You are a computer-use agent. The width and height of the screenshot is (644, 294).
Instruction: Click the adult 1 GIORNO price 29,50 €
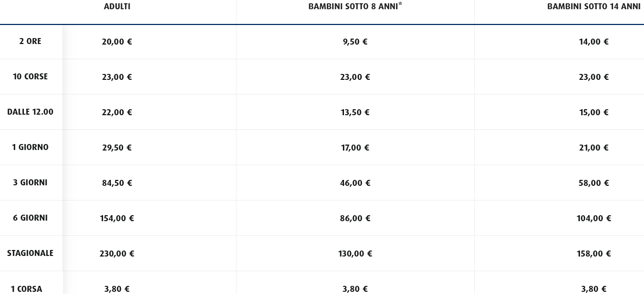[x=117, y=148]
